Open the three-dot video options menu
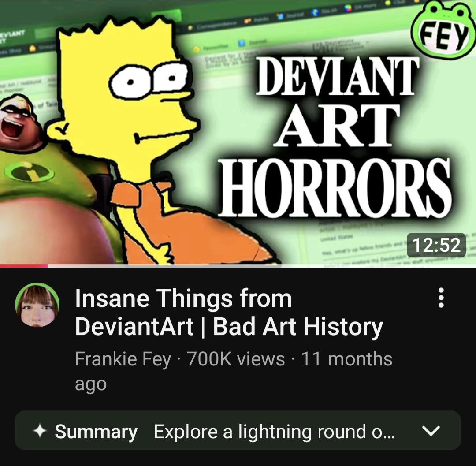The width and height of the screenshot is (476, 466). 441,298
